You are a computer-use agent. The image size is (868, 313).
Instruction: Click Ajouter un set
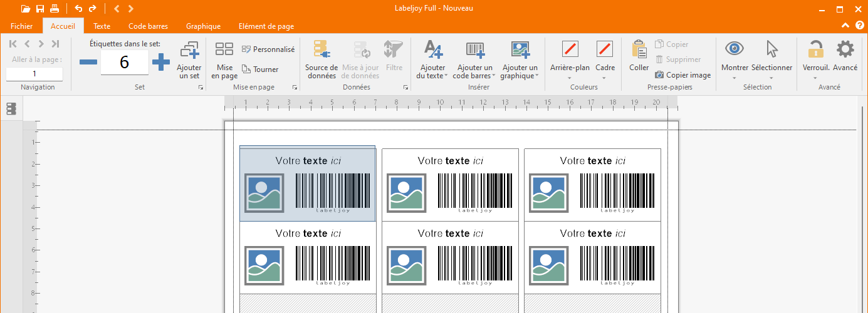tap(189, 60)
